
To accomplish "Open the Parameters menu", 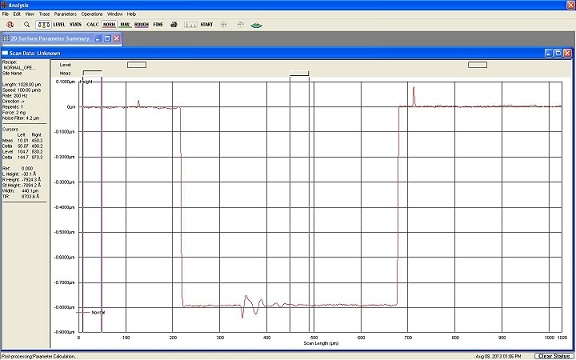I will pyautogui.click(x=65, y=14).
